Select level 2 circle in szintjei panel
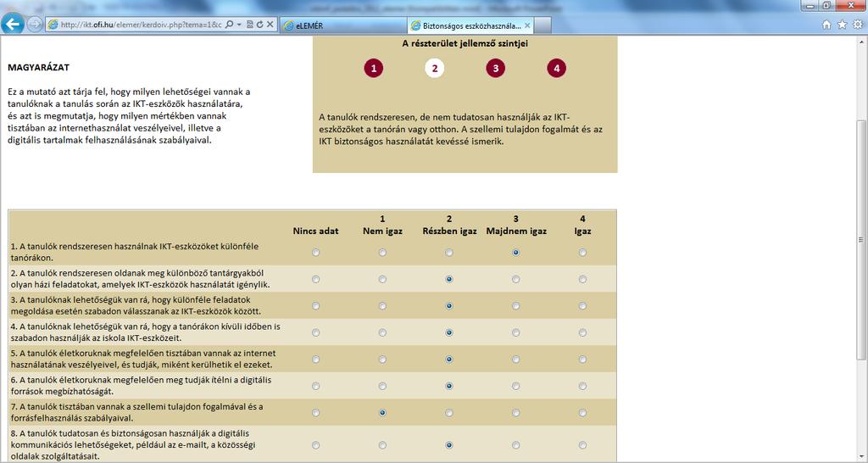Viewport: 868px width, 463px height. 435,68
